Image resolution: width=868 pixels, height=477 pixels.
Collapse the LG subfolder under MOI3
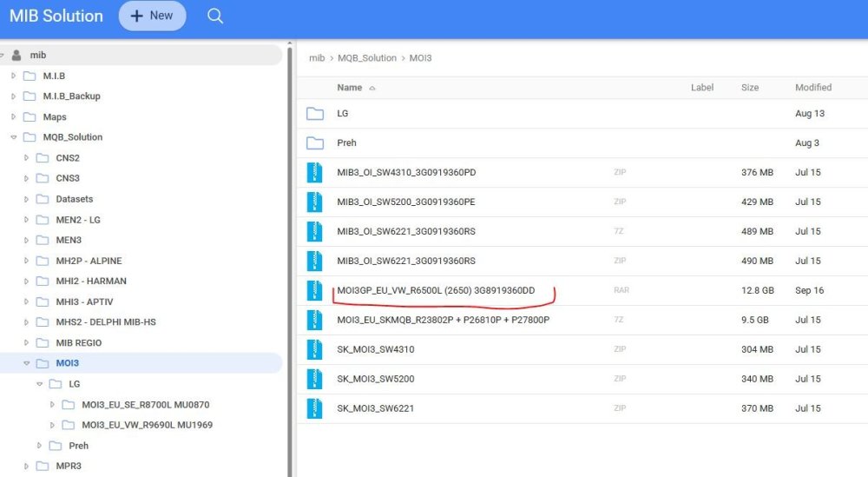[39, 384]
